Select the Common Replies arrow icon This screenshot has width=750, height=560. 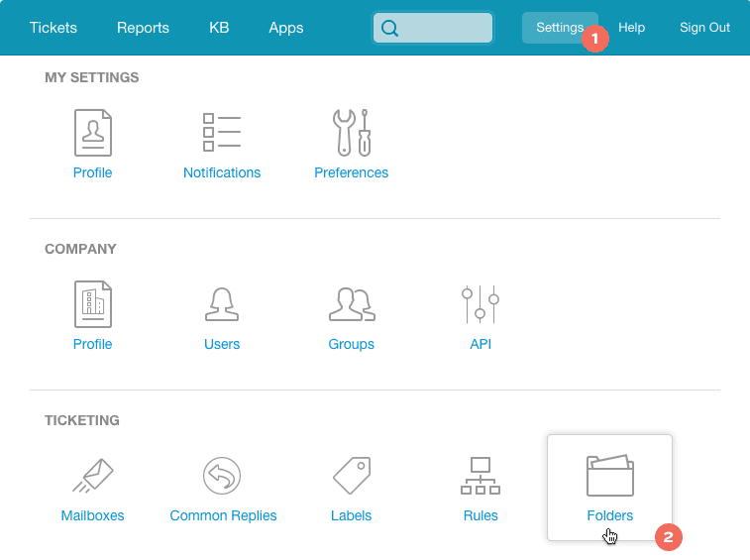coord(223,477)
